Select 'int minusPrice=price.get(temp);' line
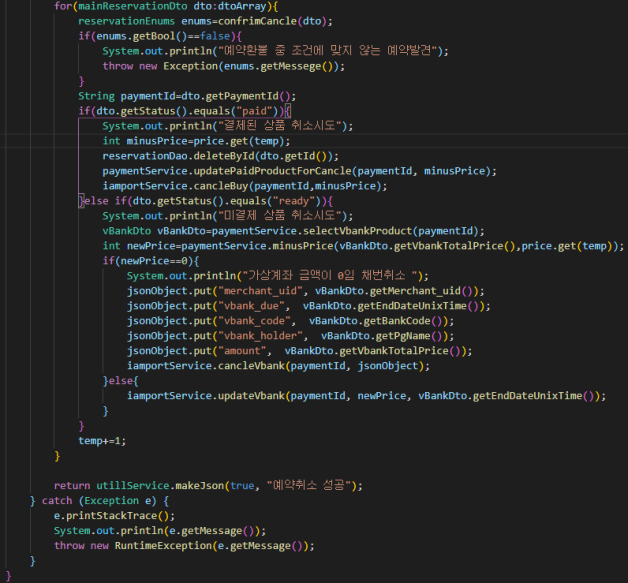Screen dimensions: 628x583 (x=196, y=141)
